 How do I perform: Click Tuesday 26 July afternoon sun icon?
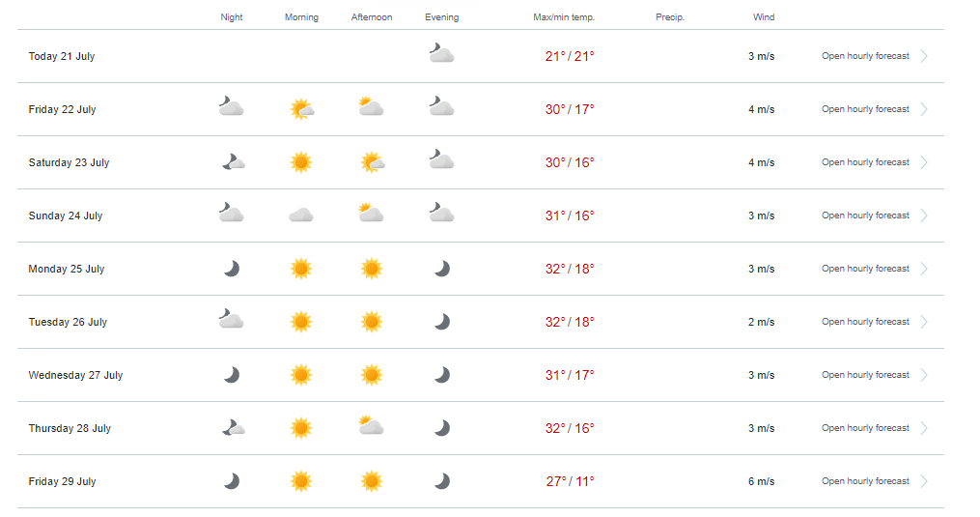coord(372,322)
